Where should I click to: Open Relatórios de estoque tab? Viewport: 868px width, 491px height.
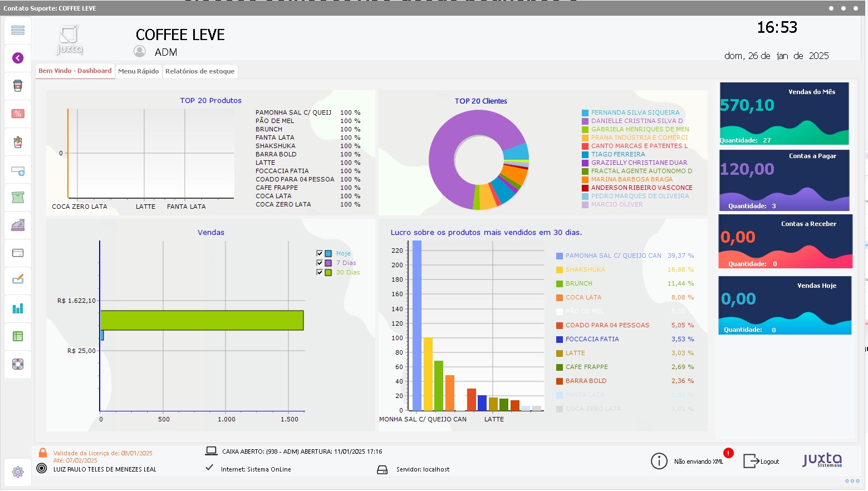click(200, 71)
